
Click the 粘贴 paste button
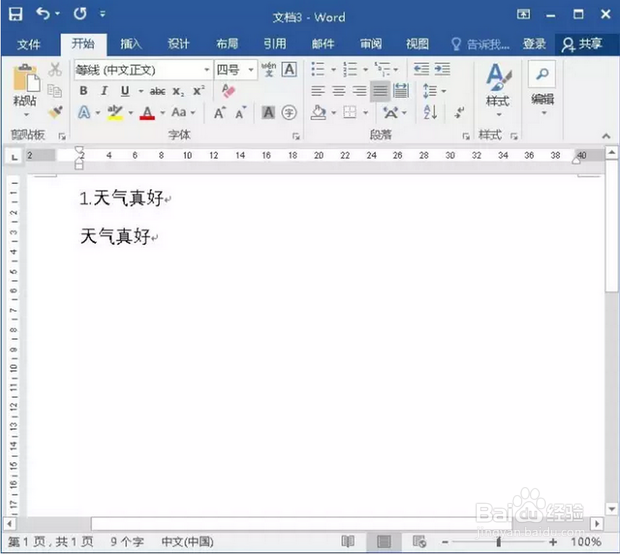coord(25,91)
